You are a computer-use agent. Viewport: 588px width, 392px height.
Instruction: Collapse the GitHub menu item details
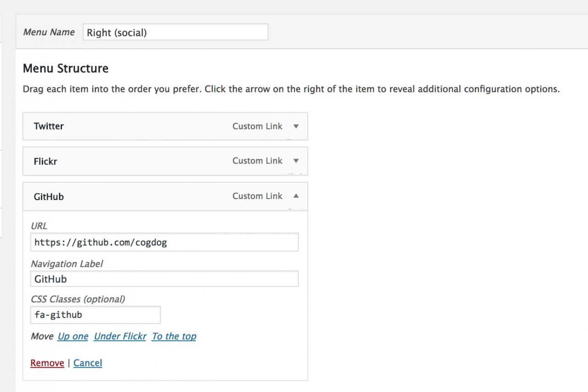tap(296, 196)
